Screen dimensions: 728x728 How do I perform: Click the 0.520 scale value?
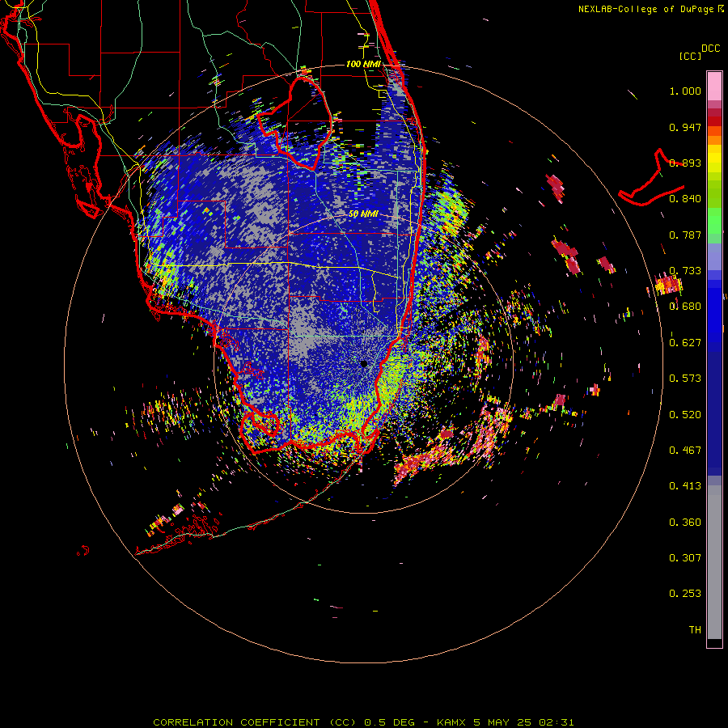coord(685,415)
